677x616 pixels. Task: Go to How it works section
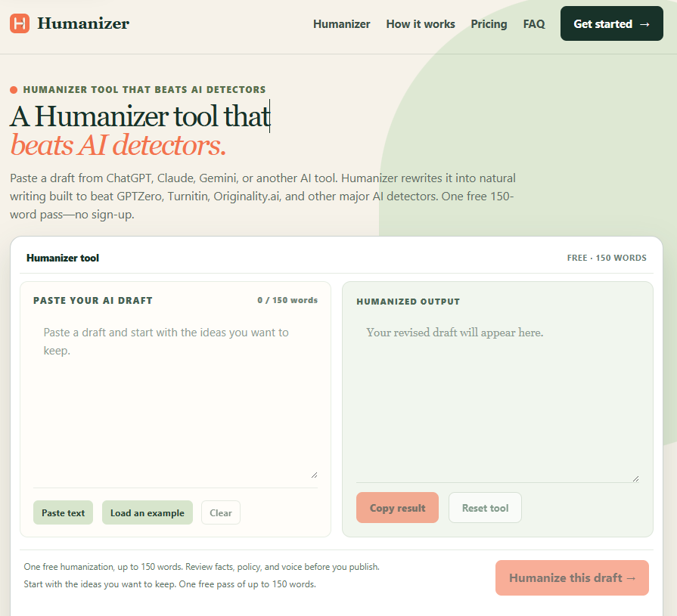point(421,24)
